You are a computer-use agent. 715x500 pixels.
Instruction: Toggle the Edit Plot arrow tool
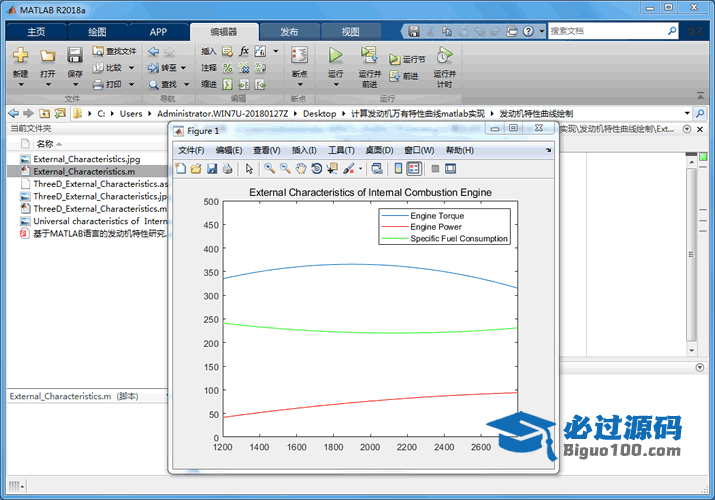click(249, 169)
